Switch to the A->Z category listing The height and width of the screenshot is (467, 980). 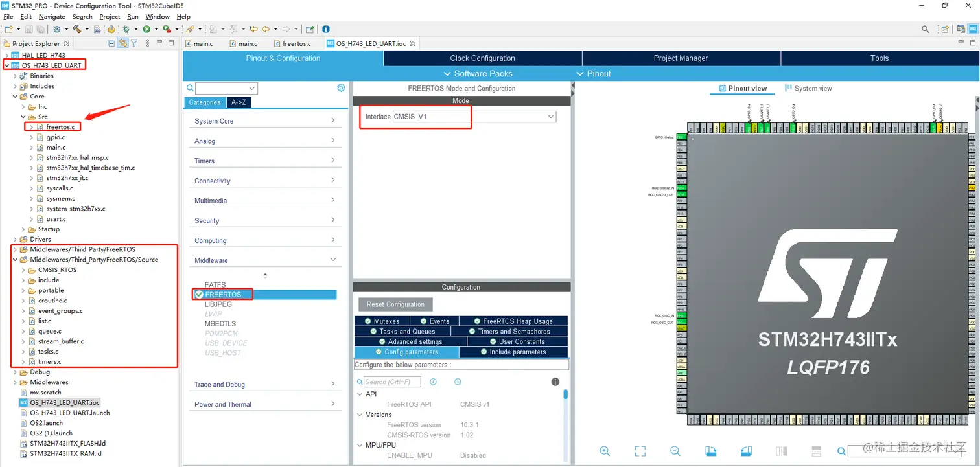pyautogui.click(x=239, y=102)
